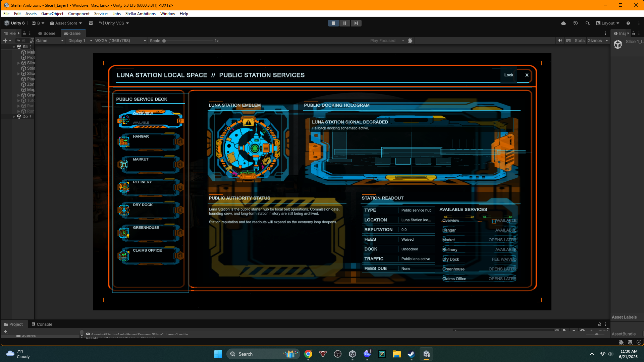This screenshot has height=362, width=644.
Task: Select the Market service deck entry
Action: pyautogui.click(x=150, y=165)
